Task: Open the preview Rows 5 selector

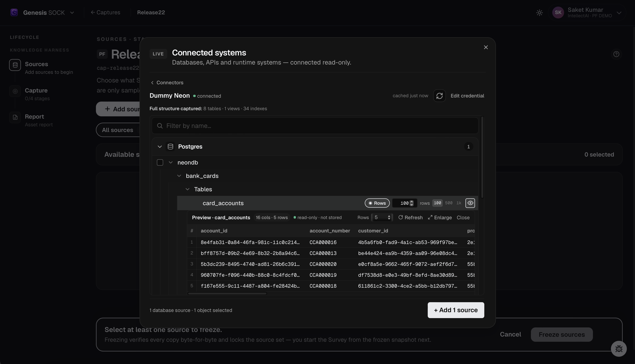Action: (382, 217)
